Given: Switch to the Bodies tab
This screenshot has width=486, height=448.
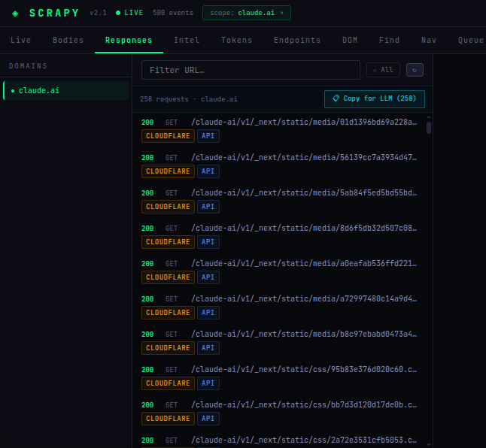Looking at the screenshot, I should [68, 40].
